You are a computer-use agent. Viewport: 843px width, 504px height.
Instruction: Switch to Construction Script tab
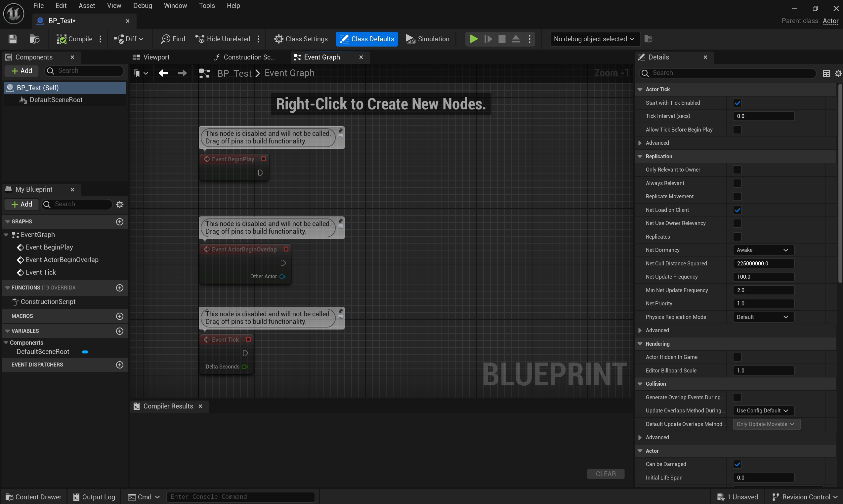pyautogui.click(x=245, y=58)
